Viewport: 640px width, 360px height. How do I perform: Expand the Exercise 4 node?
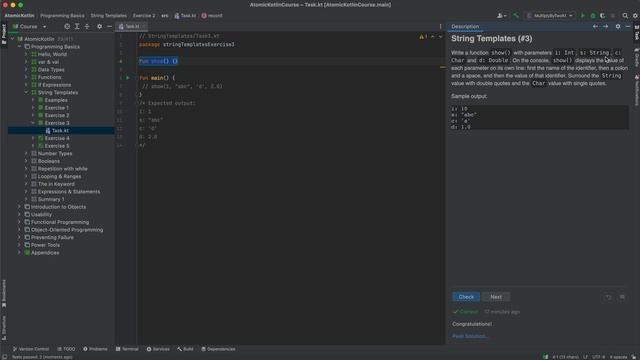[33, 138]
